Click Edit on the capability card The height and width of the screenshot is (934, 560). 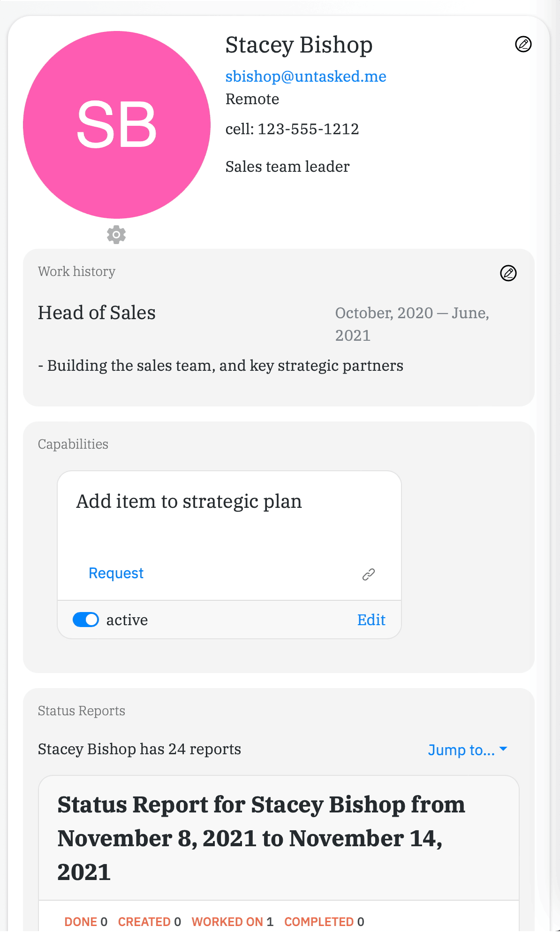tap(371, 620)
